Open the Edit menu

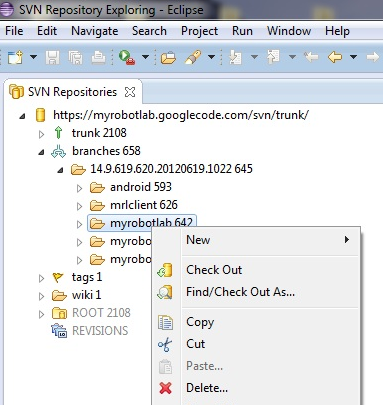[47, 31]
